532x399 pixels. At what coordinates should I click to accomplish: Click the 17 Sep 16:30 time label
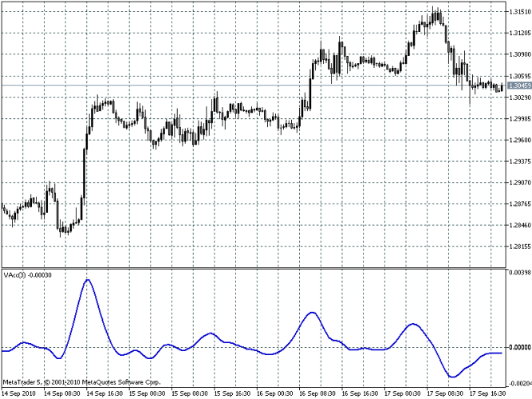487,393
